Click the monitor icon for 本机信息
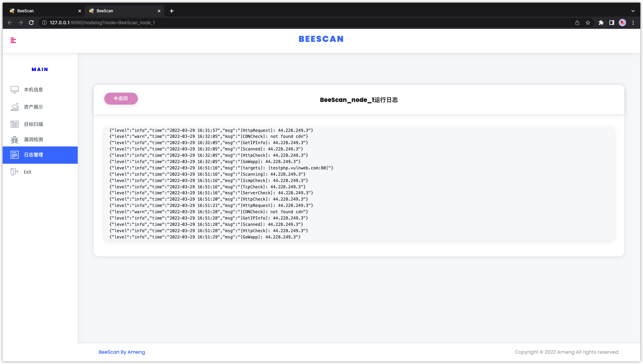The height and width of the screenshot is (364, 643). [x=15, y=90]
